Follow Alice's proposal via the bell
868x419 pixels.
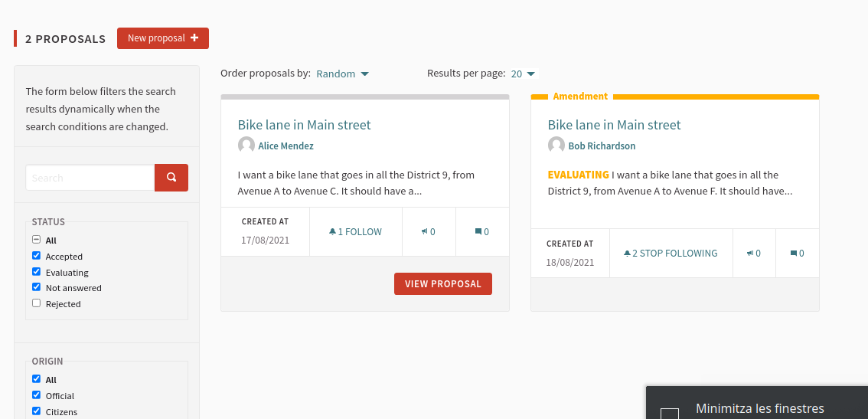(355, 231)
